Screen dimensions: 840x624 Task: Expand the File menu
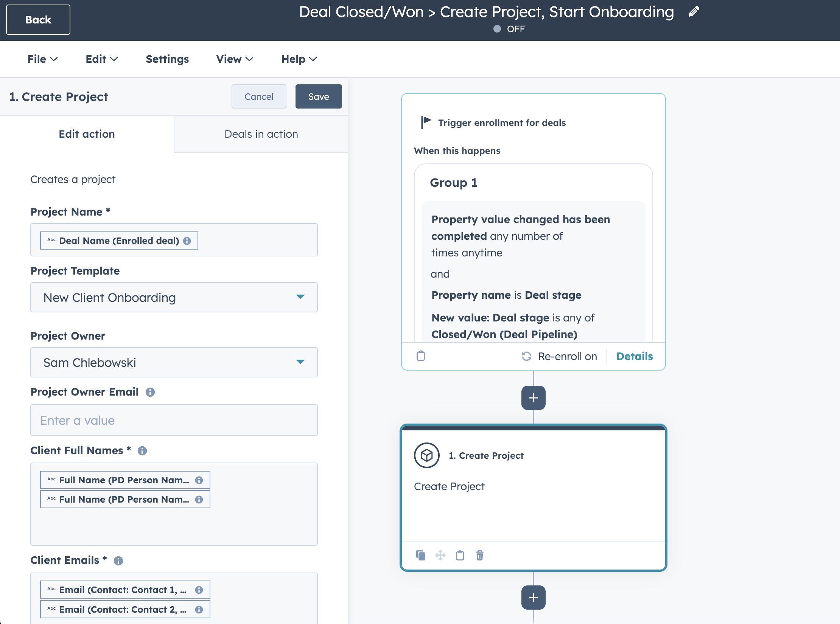tap(42, 59)
